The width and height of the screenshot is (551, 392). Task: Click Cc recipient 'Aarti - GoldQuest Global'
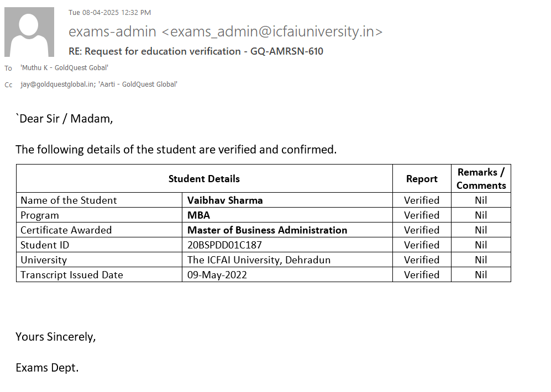coord(138,84)
